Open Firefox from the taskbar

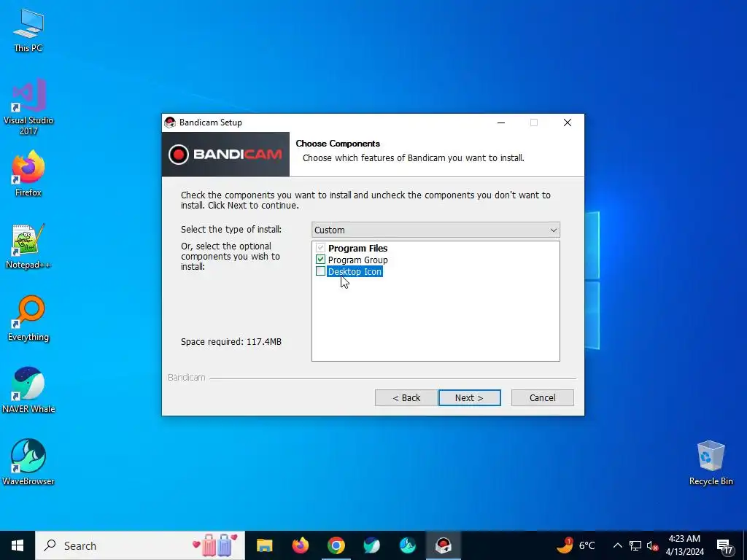300,545
